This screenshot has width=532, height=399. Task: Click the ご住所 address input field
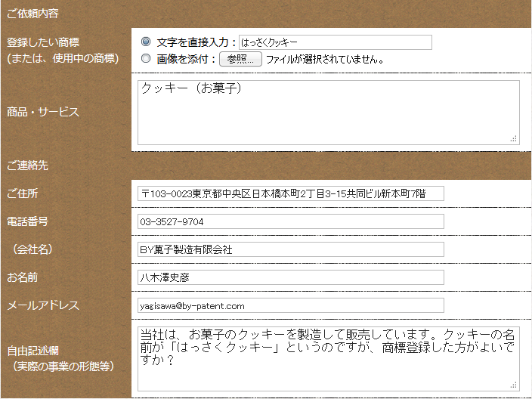tap(291, 193)
